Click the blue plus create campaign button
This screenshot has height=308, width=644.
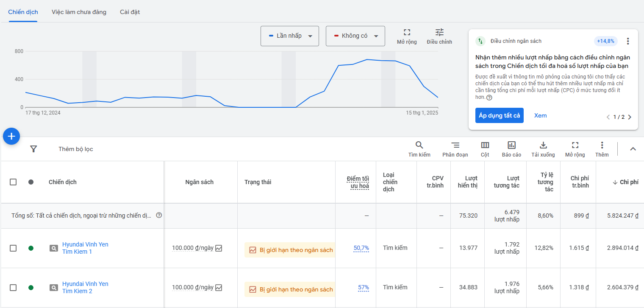(x=11, y=136)
